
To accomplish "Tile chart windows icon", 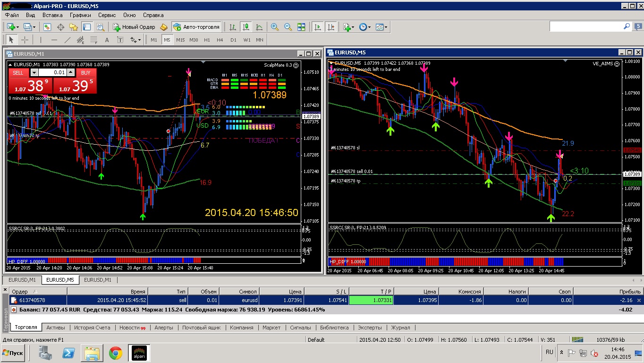I will [x=301, y=27].
